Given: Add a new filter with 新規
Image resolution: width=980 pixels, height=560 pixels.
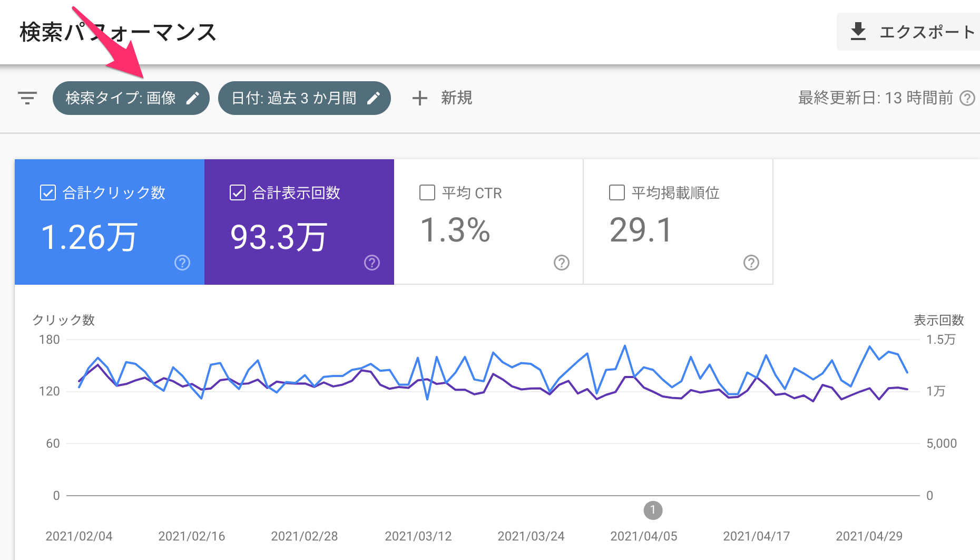Looking at the screenshot, I should click(442, 98).
